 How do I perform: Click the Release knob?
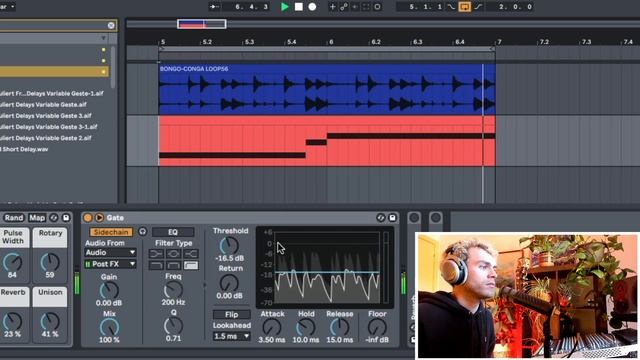[x=339, y=327]
